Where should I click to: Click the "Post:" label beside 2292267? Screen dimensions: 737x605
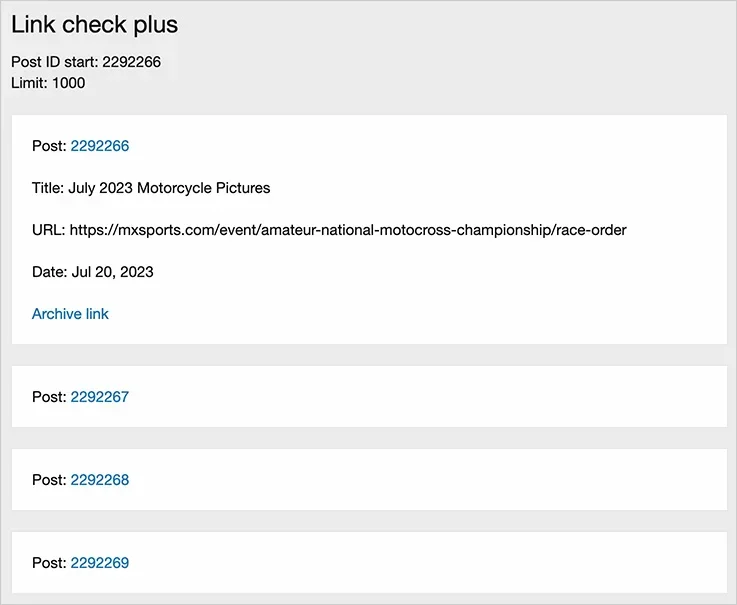(49, 397)
